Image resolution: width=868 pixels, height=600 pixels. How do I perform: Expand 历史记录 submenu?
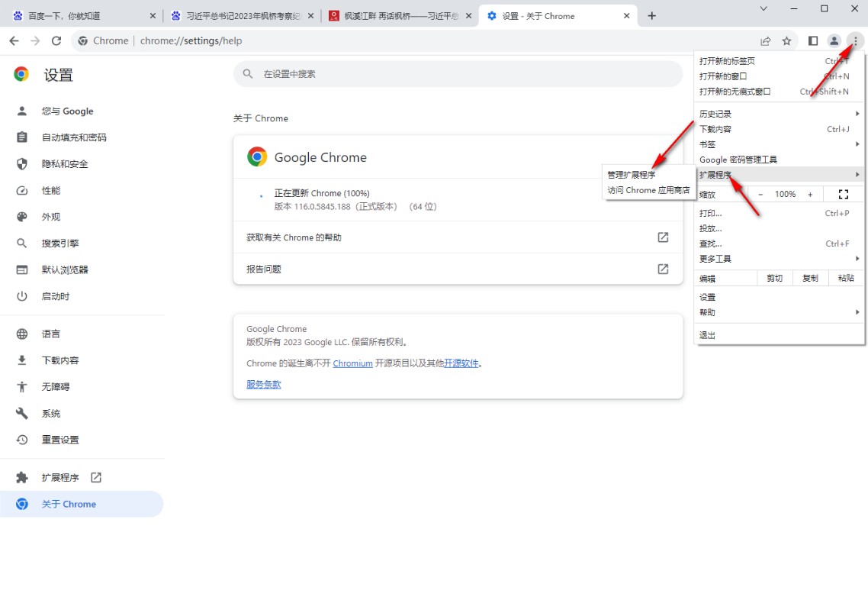(779, 115)
